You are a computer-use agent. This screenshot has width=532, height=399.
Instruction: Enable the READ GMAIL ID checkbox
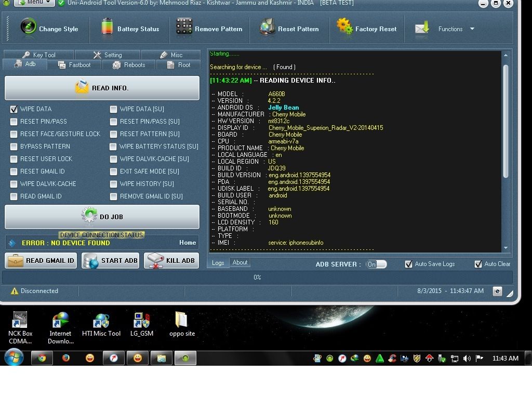tap(14, 196)
